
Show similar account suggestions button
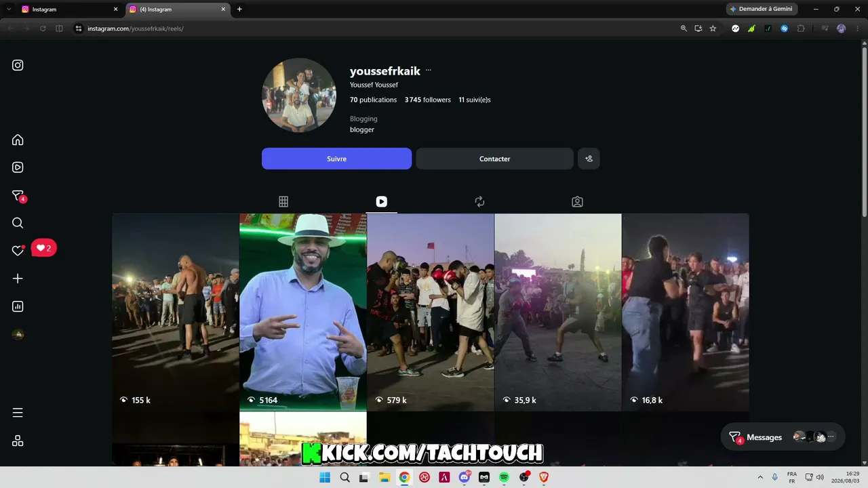coord(589,159)
